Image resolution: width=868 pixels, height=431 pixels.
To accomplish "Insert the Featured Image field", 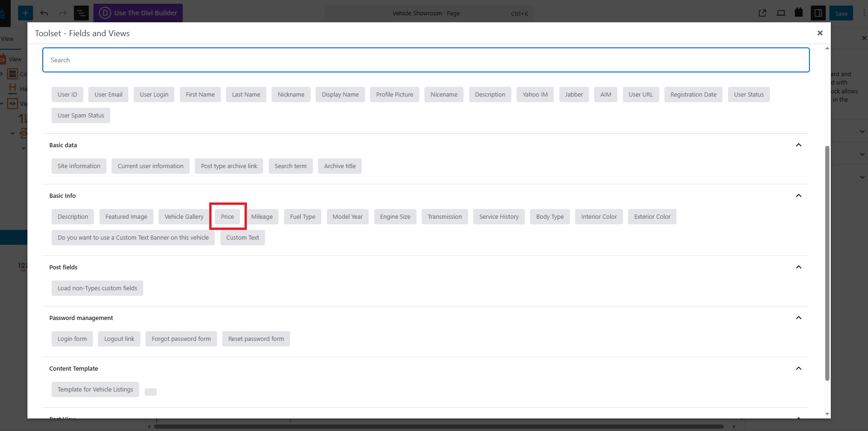I will pyautogui.click(x=126, y=216).
